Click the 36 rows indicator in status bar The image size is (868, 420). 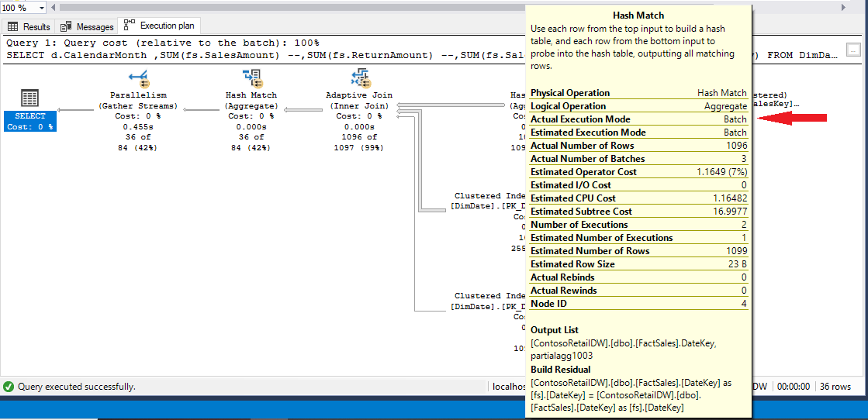835,386
